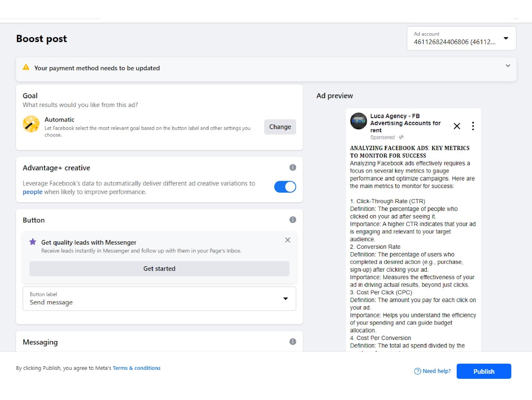The image size is (532, 400).
Task: Dismiss the Messenger leads suggestion card
Action: (x=288, y=240)
